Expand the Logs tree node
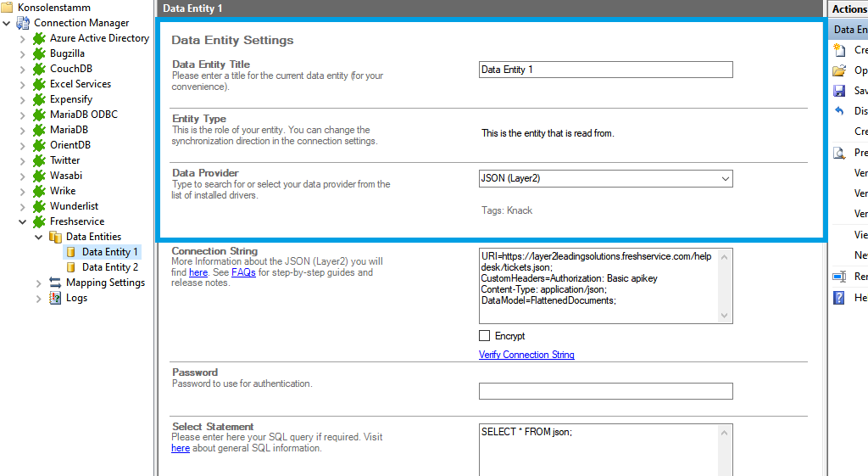The width and height of the screenshot is (868, 476). [x=38, y=299]
